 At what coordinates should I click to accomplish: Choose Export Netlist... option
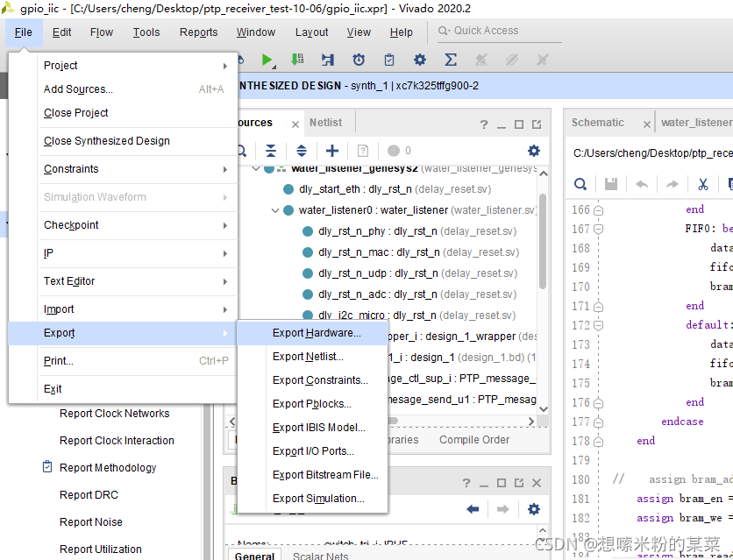312,357
